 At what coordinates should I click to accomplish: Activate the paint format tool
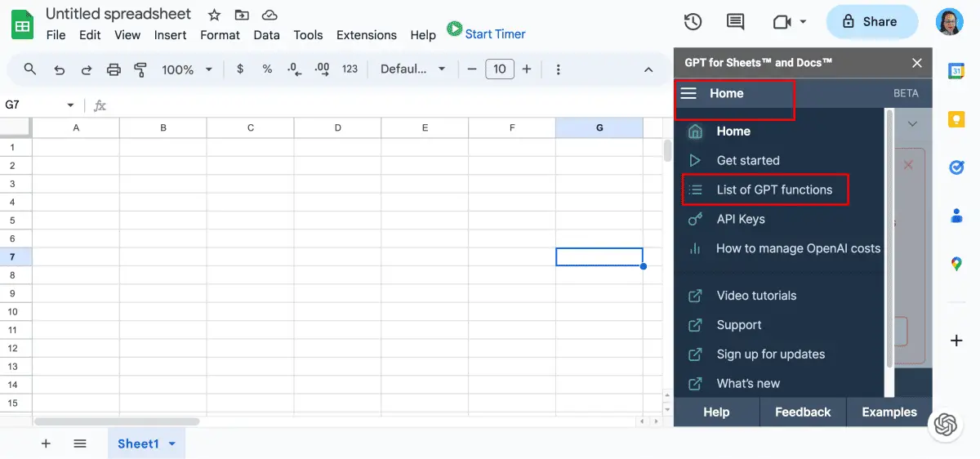pos(140,69)
